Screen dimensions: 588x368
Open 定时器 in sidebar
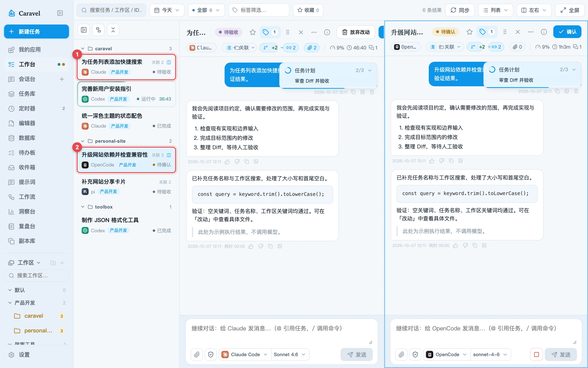(37, 108)
